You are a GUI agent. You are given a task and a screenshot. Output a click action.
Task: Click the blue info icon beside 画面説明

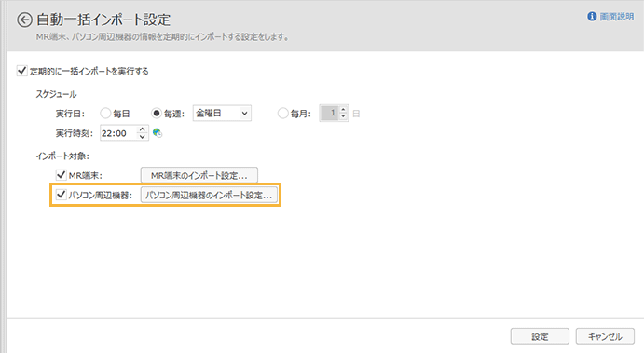[592, 17]
